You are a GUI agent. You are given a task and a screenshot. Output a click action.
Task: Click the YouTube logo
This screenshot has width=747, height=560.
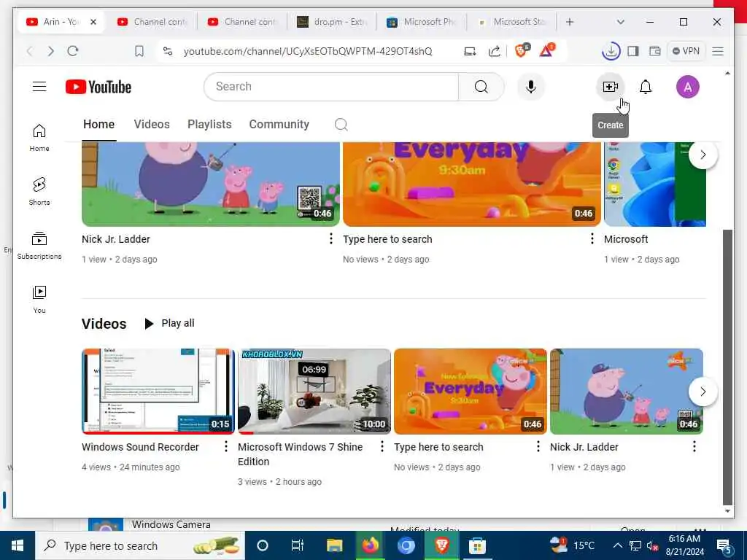pos(98,87)
